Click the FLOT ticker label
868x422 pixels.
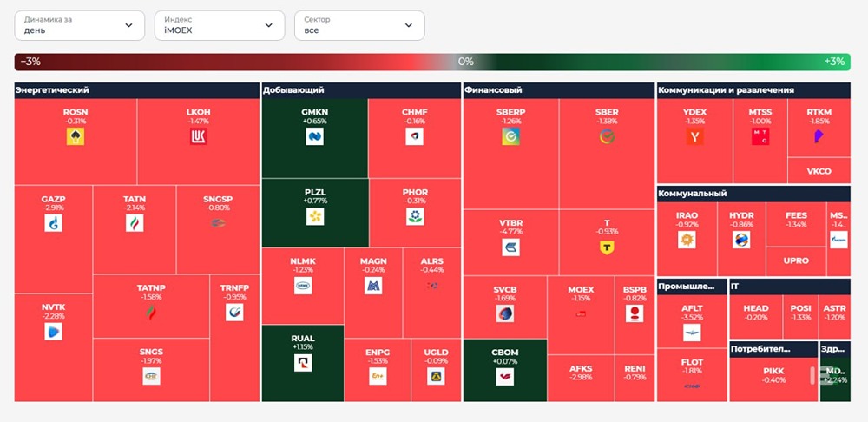click(x=692, y=363)
